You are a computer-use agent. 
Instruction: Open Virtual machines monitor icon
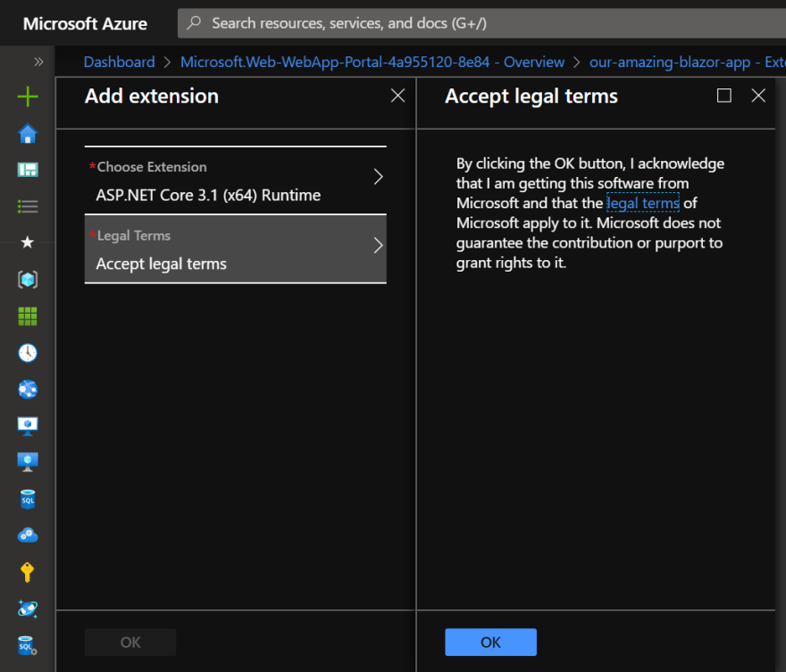pyautogui.click(x=28, y=425)
